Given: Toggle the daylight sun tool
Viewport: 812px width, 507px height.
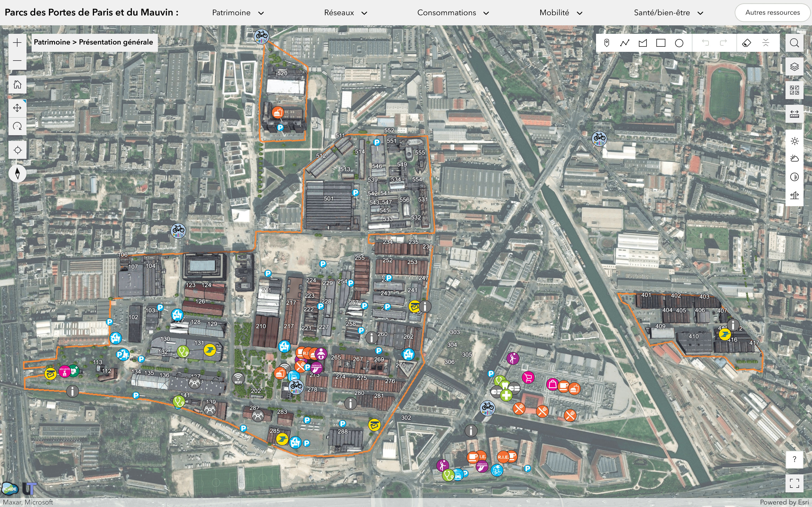Looking at the screenshot, I should [x=794, y=141].
